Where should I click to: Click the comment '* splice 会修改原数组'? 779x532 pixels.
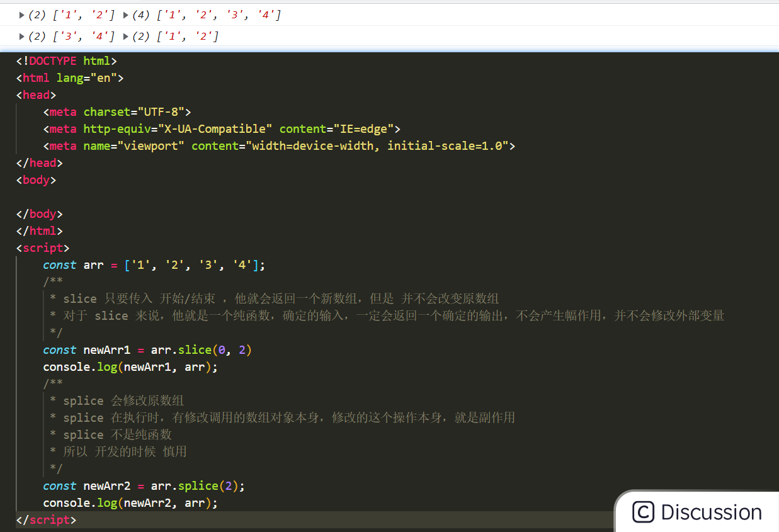pos(117,401)
